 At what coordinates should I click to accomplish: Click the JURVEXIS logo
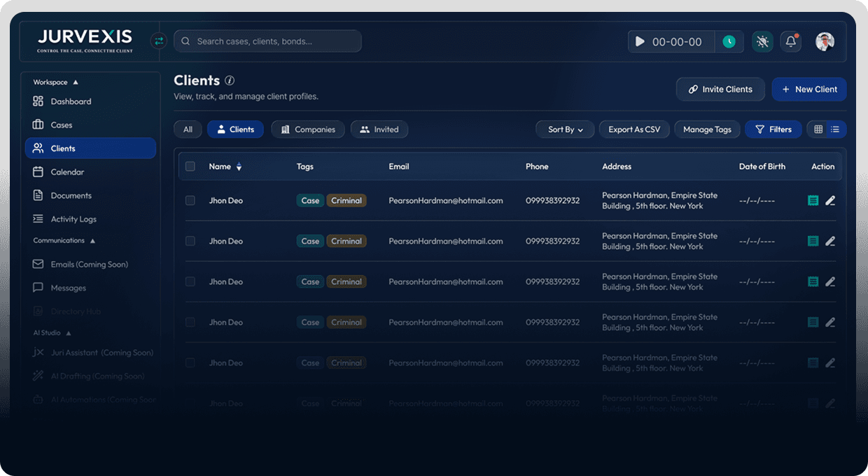[x=84, y=41]
